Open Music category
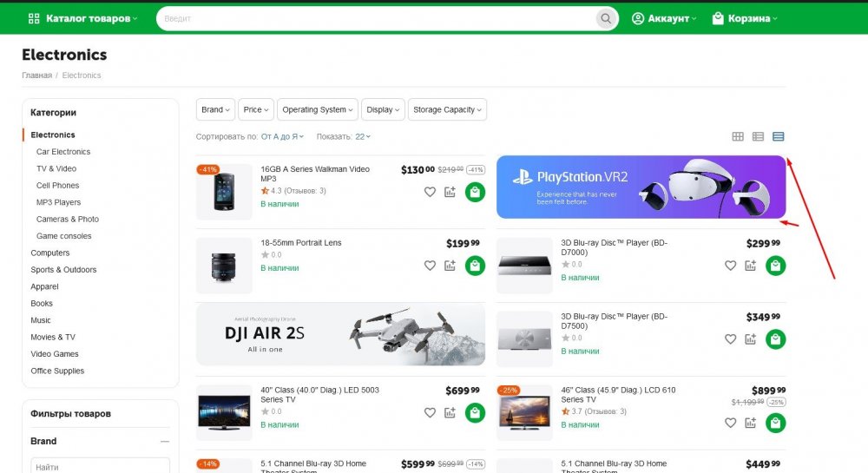The width and height of the screenshot is (868, 473). pos(41,320)
